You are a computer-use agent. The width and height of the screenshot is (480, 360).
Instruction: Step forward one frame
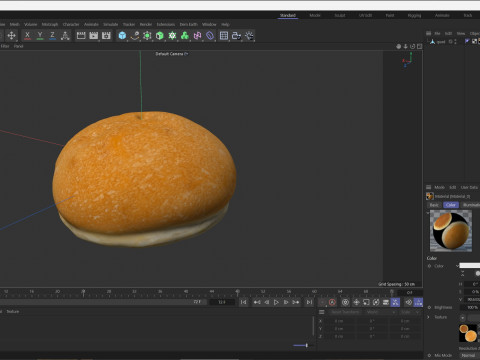pyautogui.click(x=286, y=302)
